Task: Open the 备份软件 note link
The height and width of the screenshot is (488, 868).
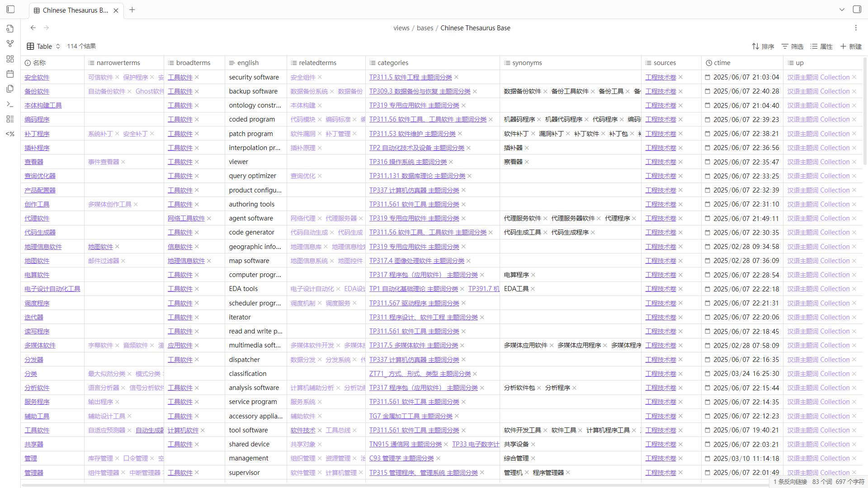Action: 37,91
